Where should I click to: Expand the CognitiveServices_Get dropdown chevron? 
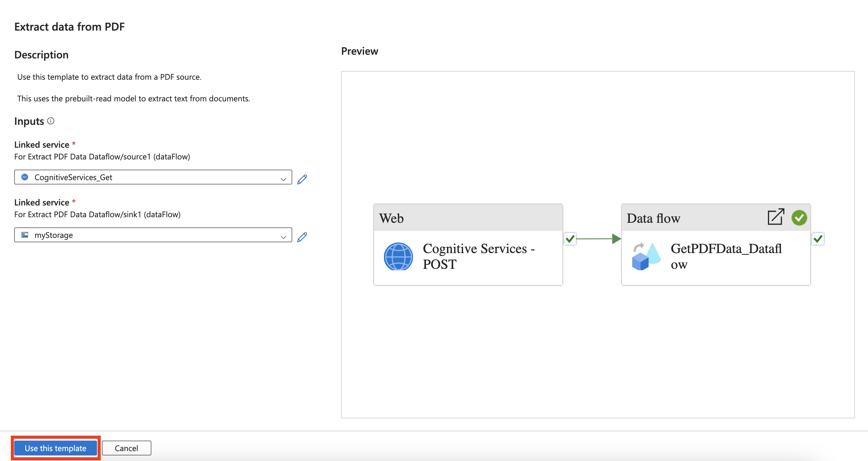pyautogui.click(x=283, y=179)
